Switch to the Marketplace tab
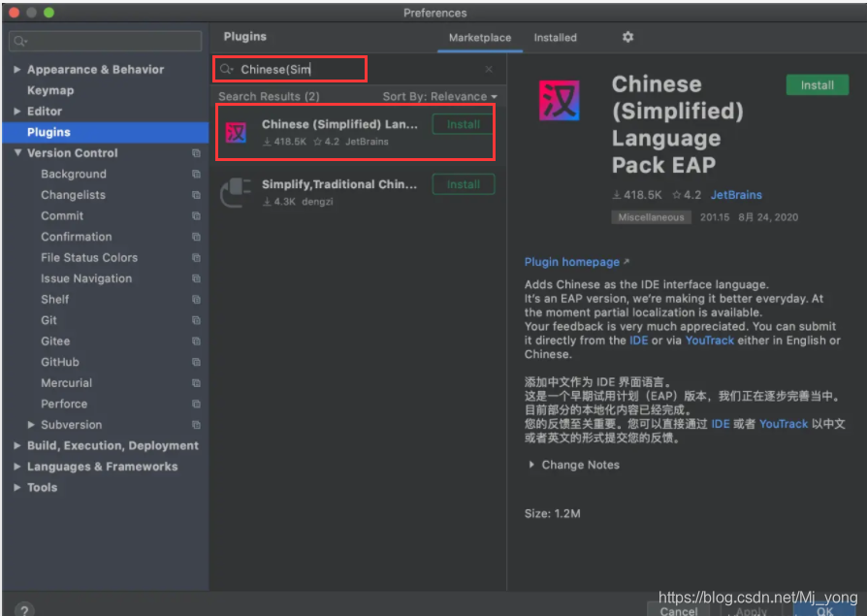 pyautogui.click(x=480, y=38)
